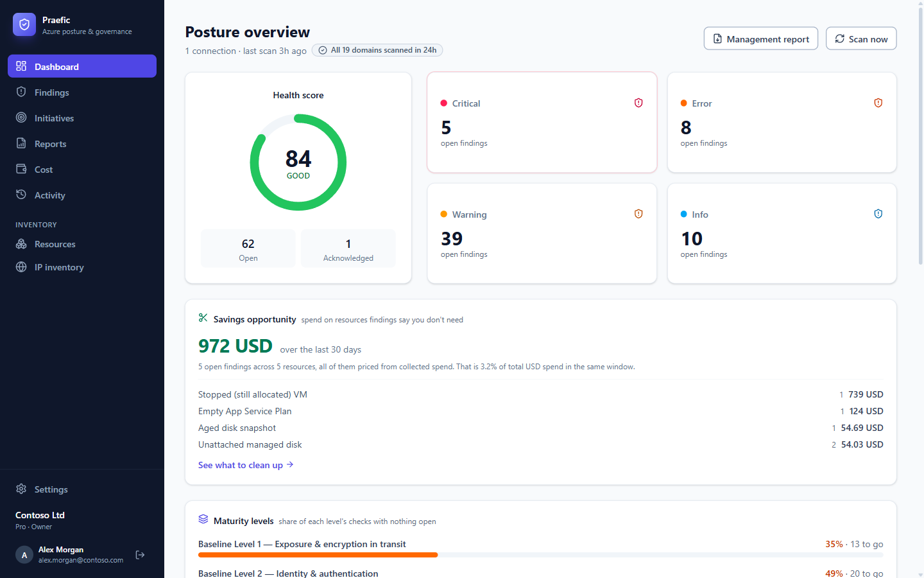Click the Stopped (still allocated) VM row
This screenshot has width=924, height=578.
tap(541, 394)
